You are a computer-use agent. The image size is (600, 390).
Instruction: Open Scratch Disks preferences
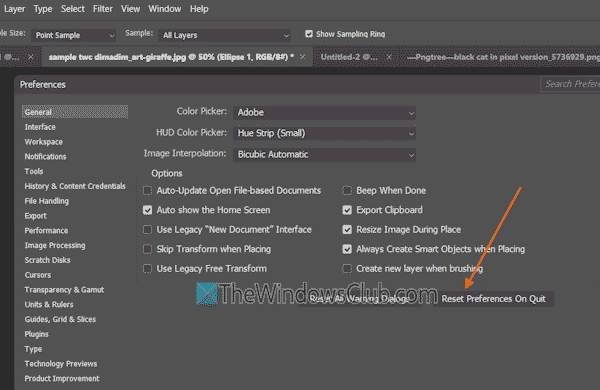coord(47,260)
